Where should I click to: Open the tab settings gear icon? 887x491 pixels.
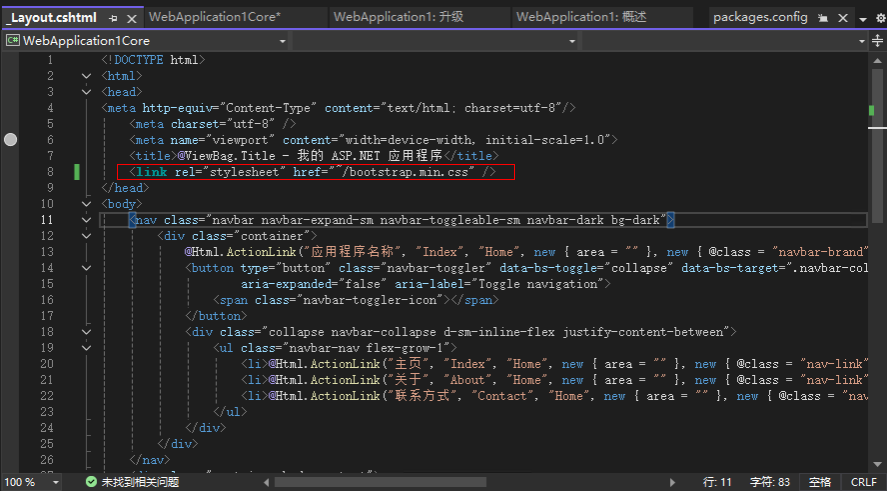pos(878,18)
